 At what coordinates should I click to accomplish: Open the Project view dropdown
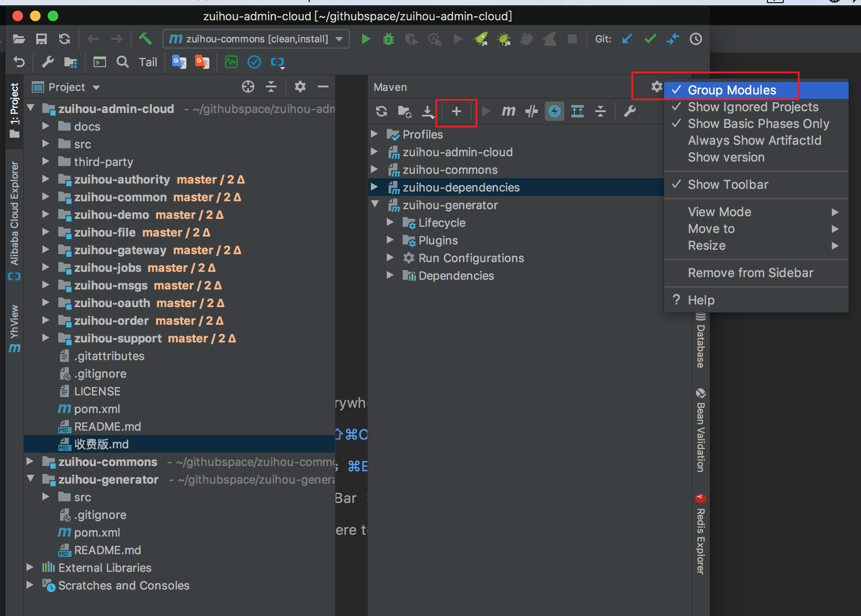(96, 87)
